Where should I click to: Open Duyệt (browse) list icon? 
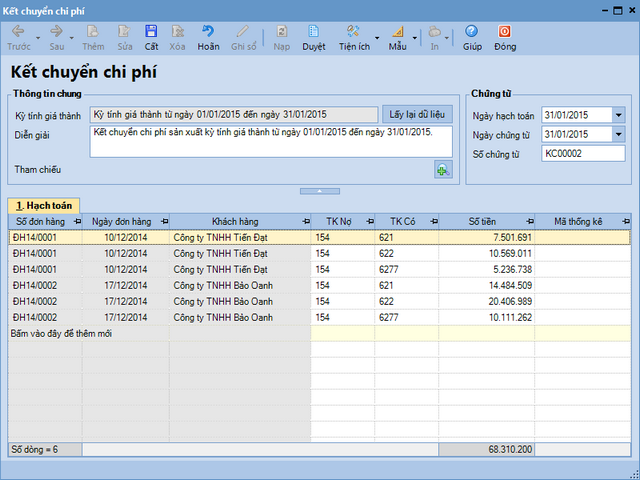pos(313,31)
